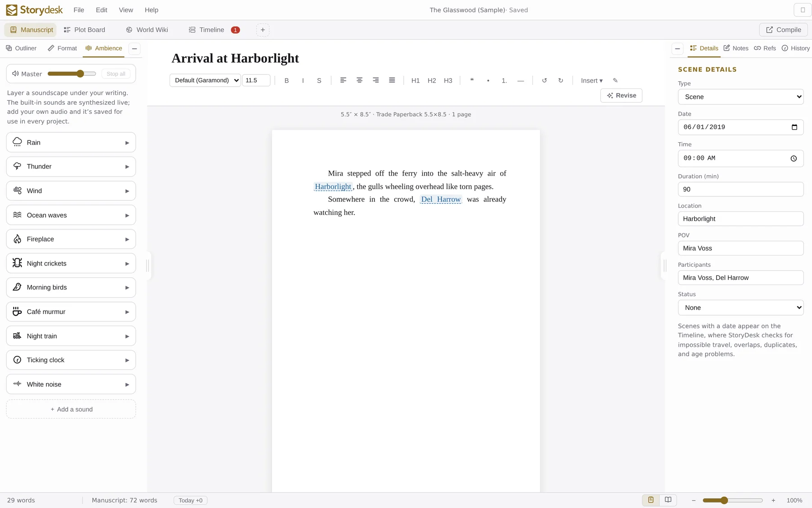Insert a block quote
Image resolution: width=812 pixels, height=508 pixels.
pyautogui.click(x=472, y=80)
